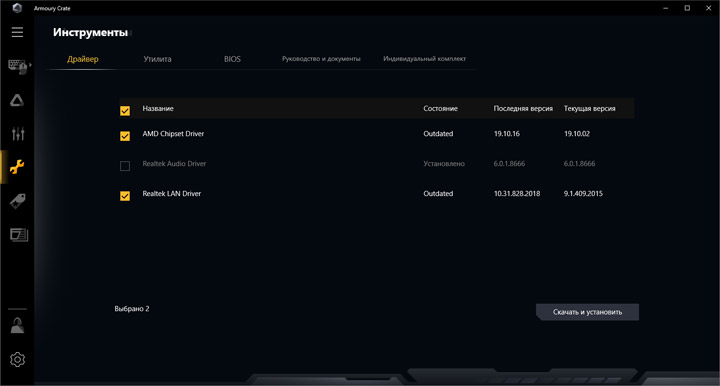
Task: Click the Скачать и установить button
Action: coord(587,312)
